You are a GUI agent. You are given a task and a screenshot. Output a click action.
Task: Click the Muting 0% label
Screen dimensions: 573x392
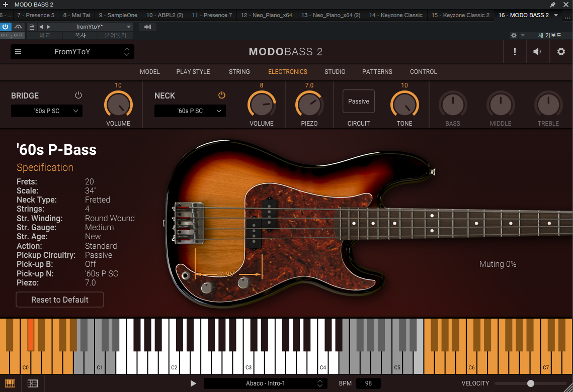tap(498, 264)
